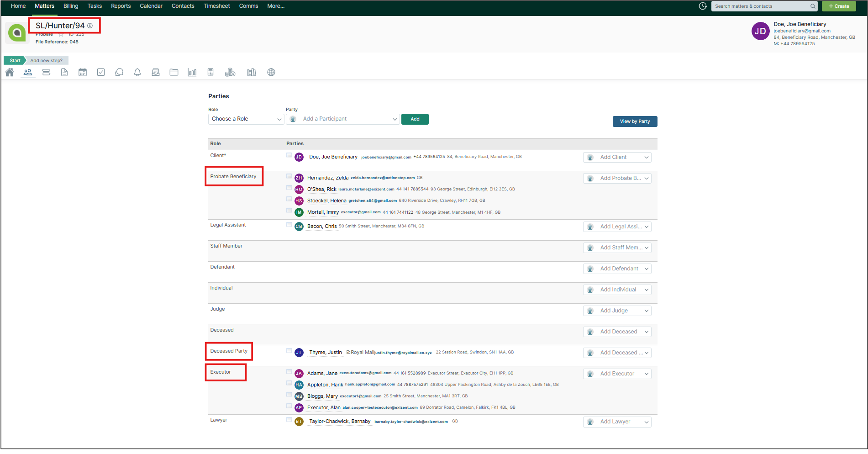868x454 pixels.
Task: Open the documents page icon in matter toolbar
Action: [64, 72]
